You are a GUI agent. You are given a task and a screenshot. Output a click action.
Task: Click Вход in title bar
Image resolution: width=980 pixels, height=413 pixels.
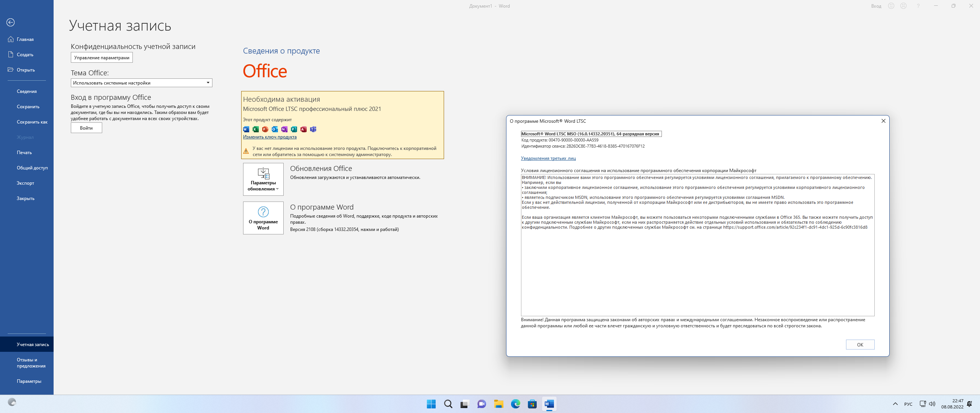pyautogui.click(x=876, y=6)
